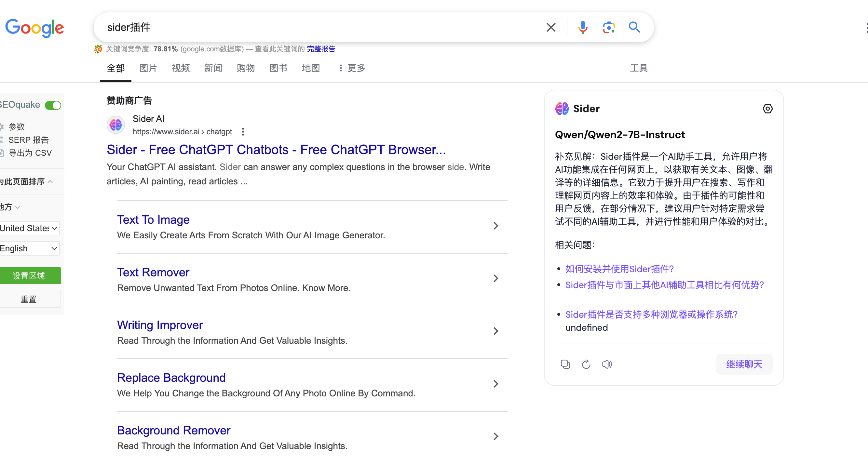Open ad options three-dot menu

point(243,132)
